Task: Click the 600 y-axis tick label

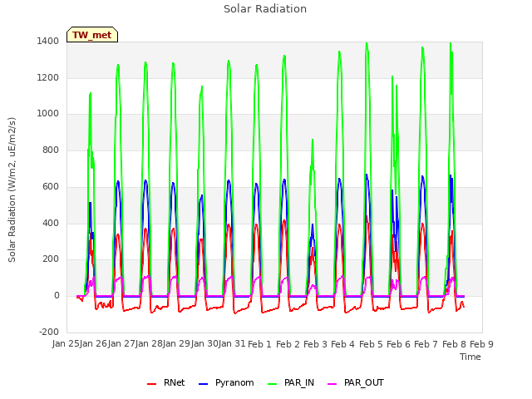Action: click(51, 186)
